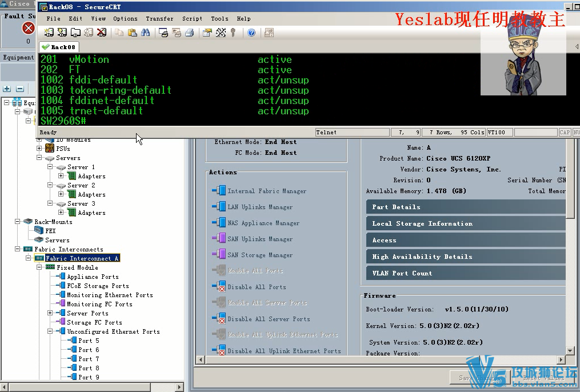Click the Print Screen icon
Screen dimensions: 580x392
pyautogui.click(x=163, y=33)
